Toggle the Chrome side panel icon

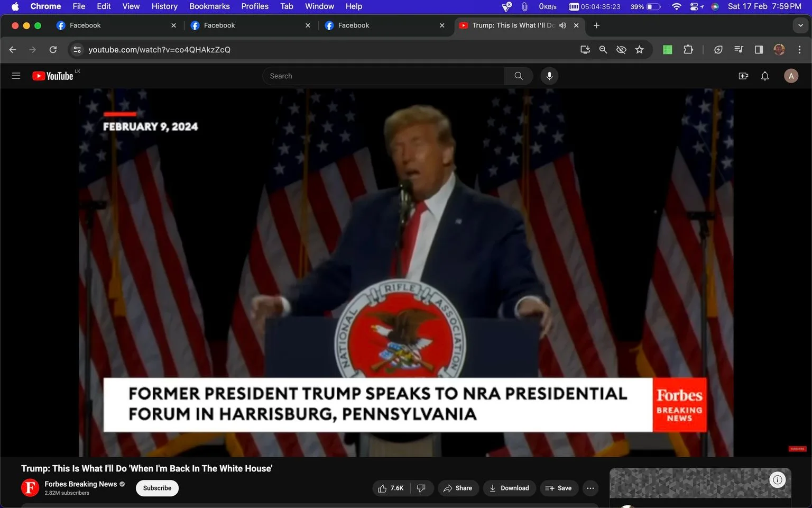click(759, 49)
